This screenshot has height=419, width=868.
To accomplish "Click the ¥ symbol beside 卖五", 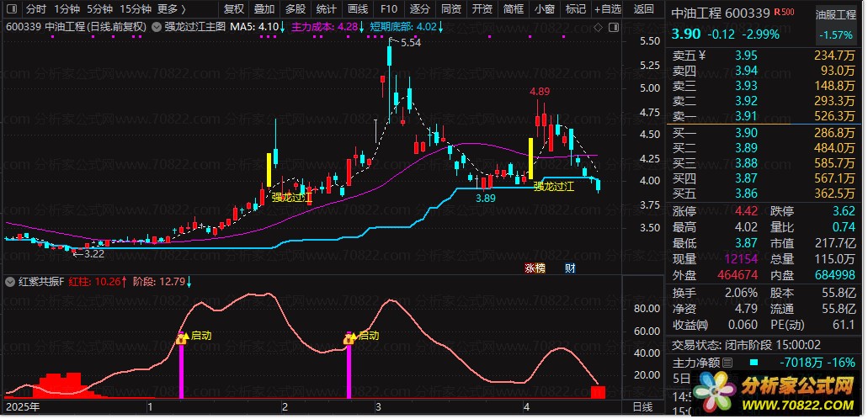I will pyautogui.click(x=702, y=55).
